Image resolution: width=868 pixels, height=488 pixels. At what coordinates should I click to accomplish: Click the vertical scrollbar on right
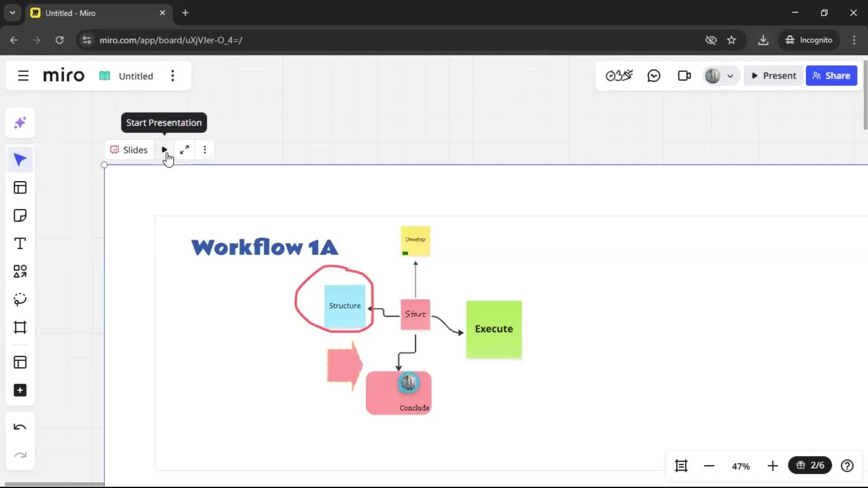coord(865,95)
